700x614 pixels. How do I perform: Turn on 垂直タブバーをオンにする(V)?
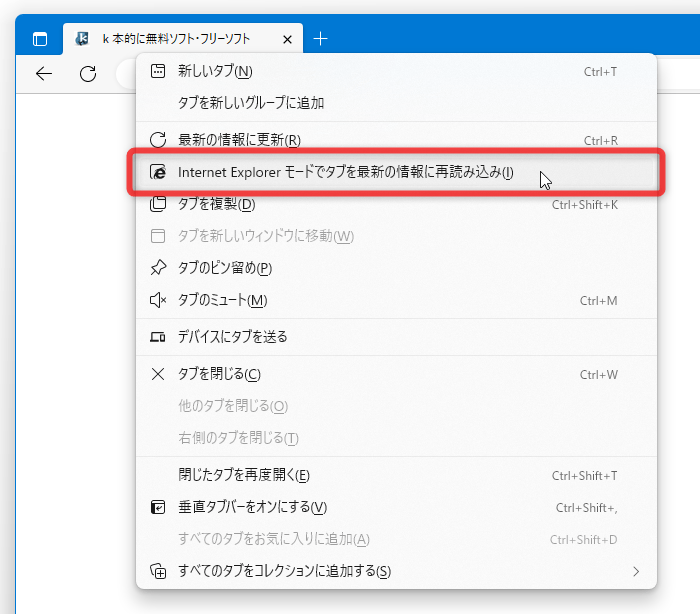(x=396, y=507)
